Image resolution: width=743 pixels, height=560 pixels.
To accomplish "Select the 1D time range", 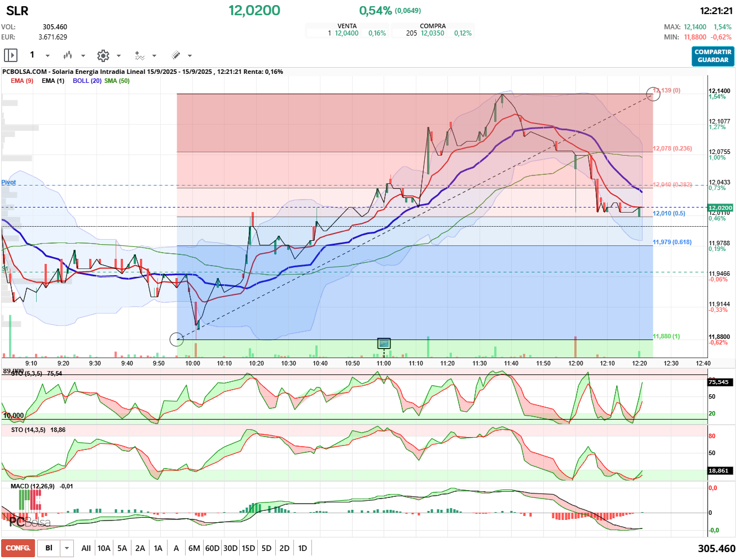I will click(x=302, y=548).
